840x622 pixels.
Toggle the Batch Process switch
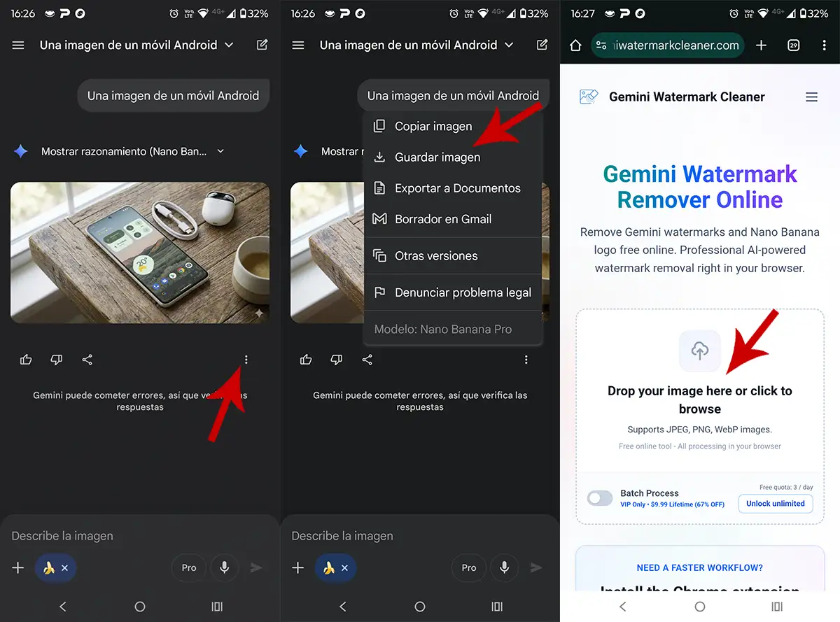(x=600, y=498)
